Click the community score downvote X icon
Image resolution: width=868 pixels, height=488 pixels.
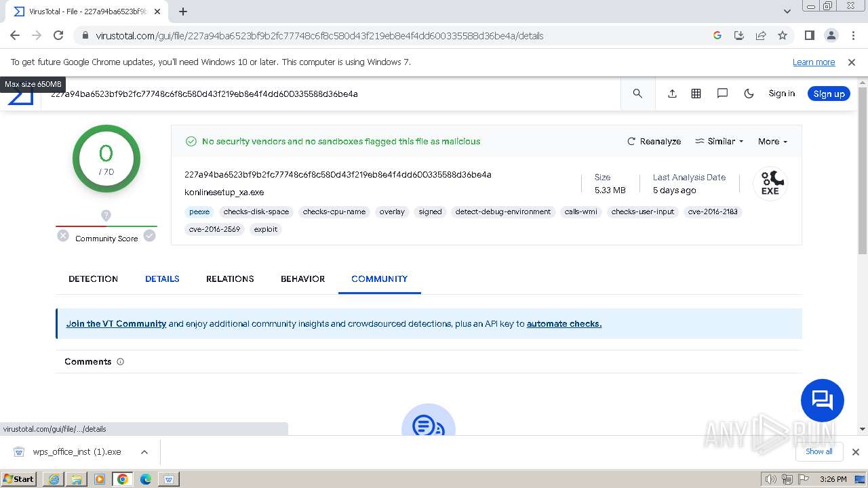[63, 236]
